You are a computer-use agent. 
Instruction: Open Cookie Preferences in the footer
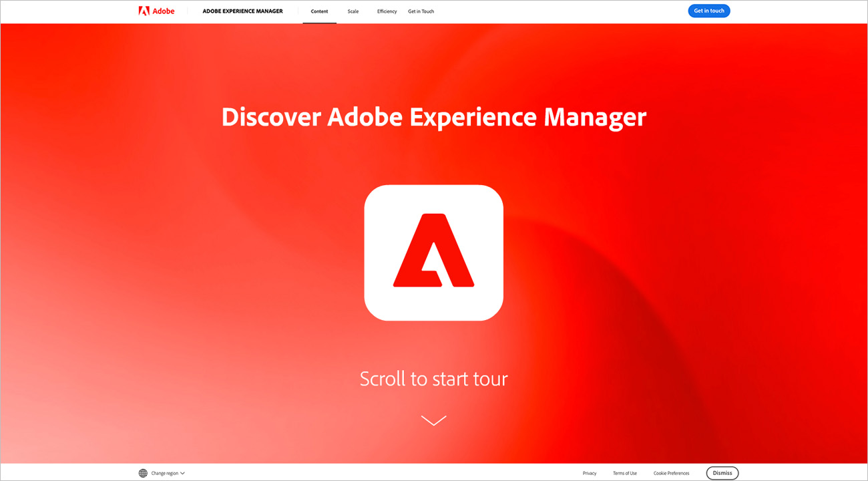tap(671, 473)
